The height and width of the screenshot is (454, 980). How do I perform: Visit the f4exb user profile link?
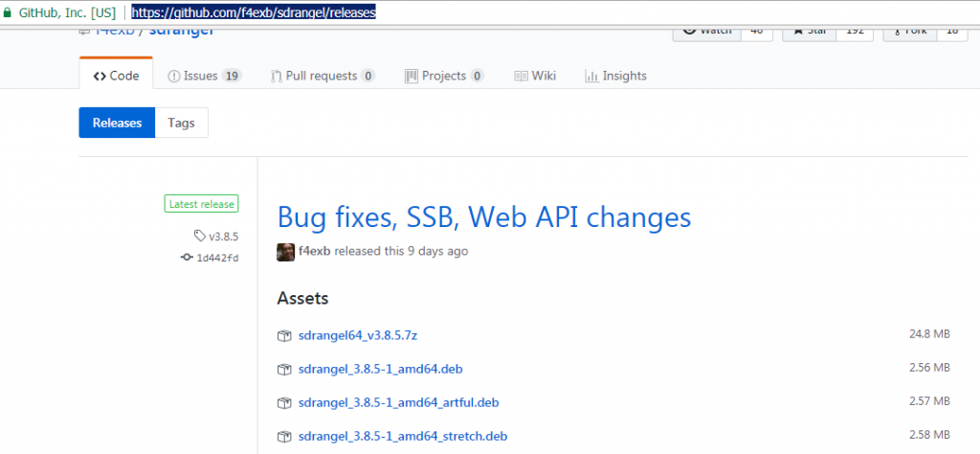tap(314, 252)
